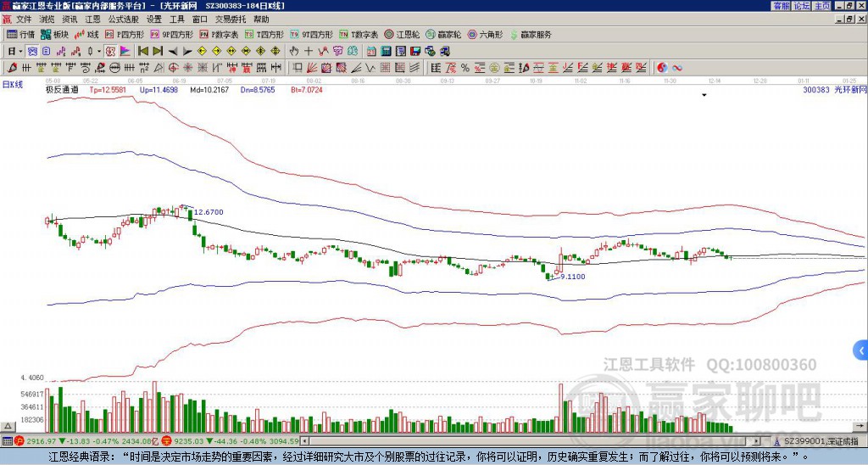Click the small black down-triangle marker

(704, 95)
